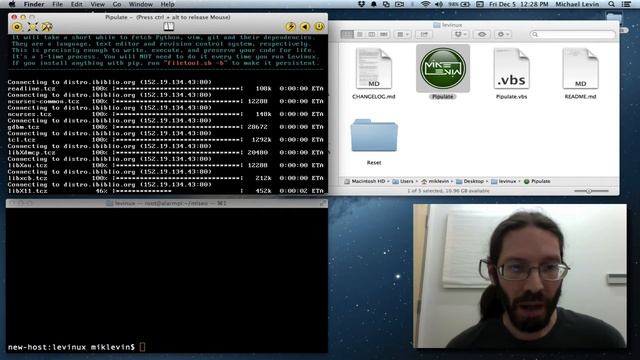Screen dimensions: 640x360
Task: Open the View menu
Action: [98, 4]
